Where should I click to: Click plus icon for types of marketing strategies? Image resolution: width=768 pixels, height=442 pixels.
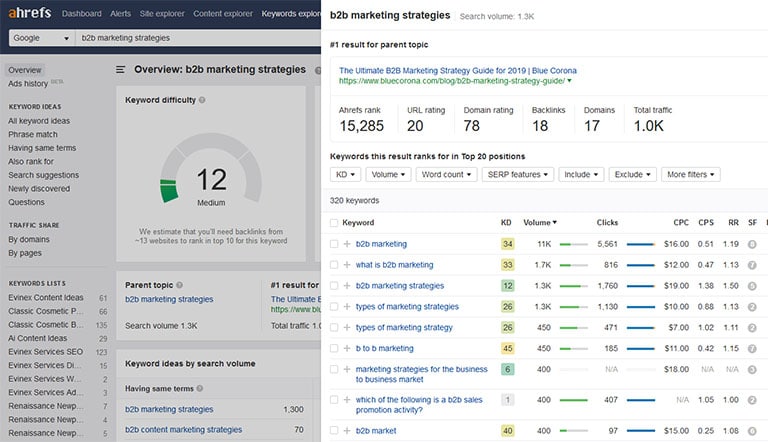[347, 307]
